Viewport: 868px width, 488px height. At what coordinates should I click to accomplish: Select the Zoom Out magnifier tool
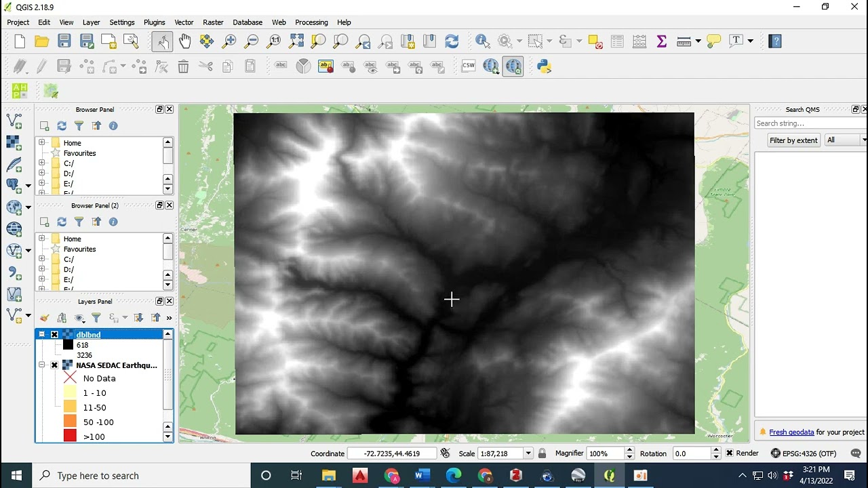point(252,41)
